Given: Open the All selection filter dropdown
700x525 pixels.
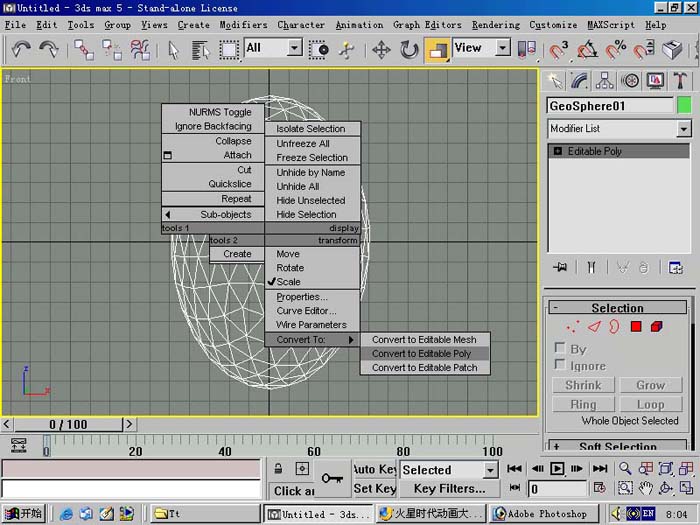Looking at the screenshot, I should coord(274,48).
